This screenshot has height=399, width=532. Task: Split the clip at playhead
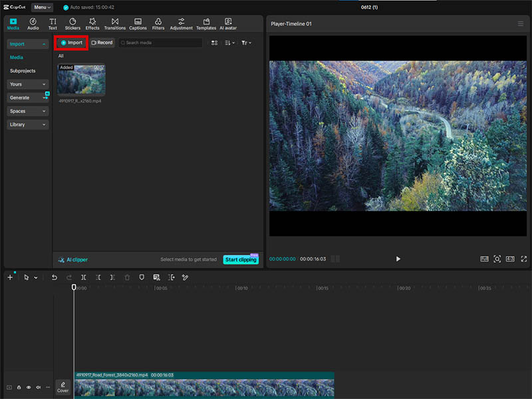point(84,277)
